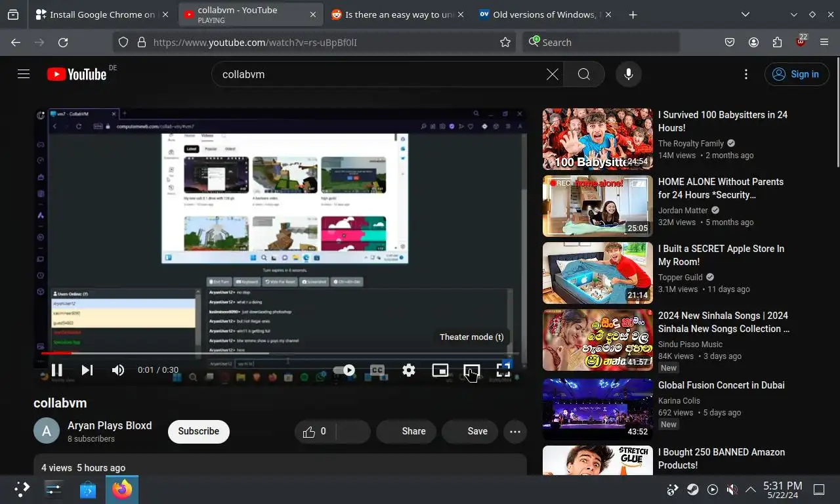Seek on the video progress bar
Viewport: 840px width, 504px height.
tap(280, 353)
